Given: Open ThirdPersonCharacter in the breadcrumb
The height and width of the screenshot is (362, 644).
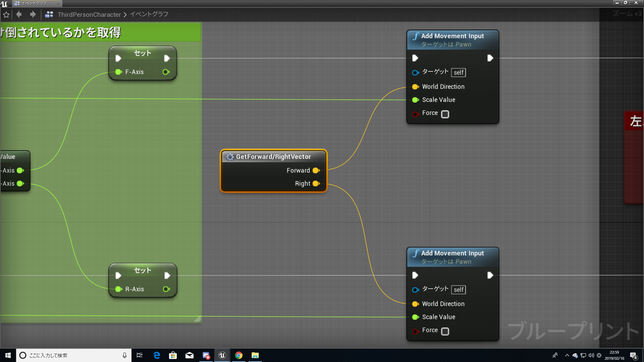Looking at the screenshot, I should click(89, 14).
